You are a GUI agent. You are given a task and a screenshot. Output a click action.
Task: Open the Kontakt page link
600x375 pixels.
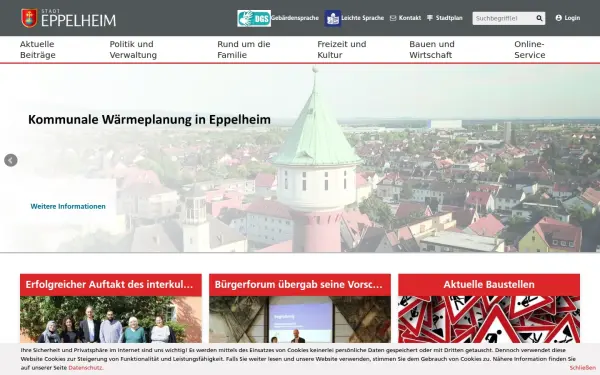(x=409, y=18)
